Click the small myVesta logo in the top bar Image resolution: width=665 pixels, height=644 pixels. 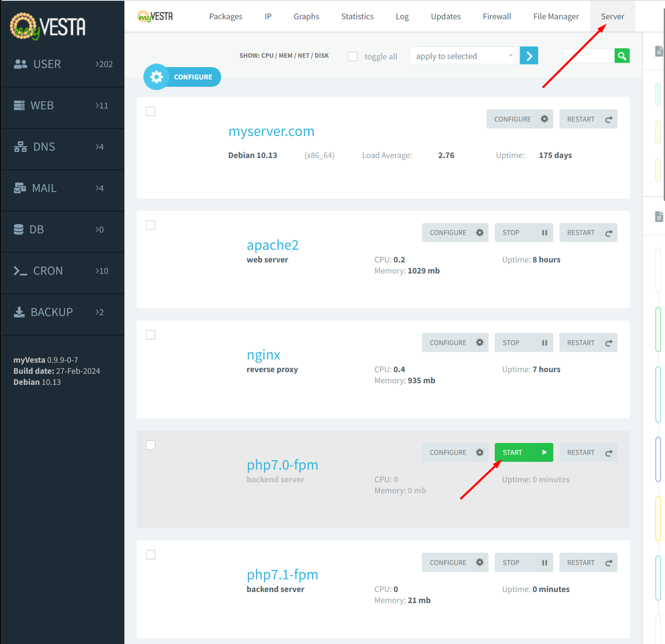pyautogui.click(x=155, y=16)
